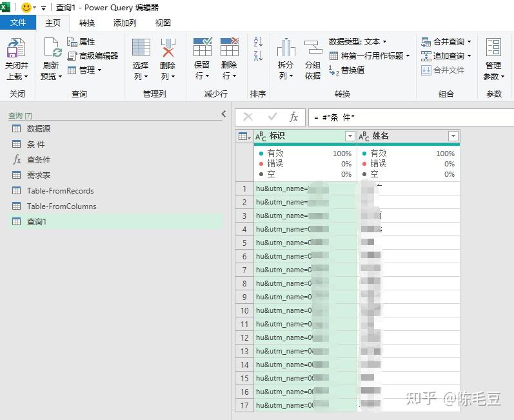514x420 pixels.
Task: Switch to the View (视图) tab
Action: coord(163,23)
